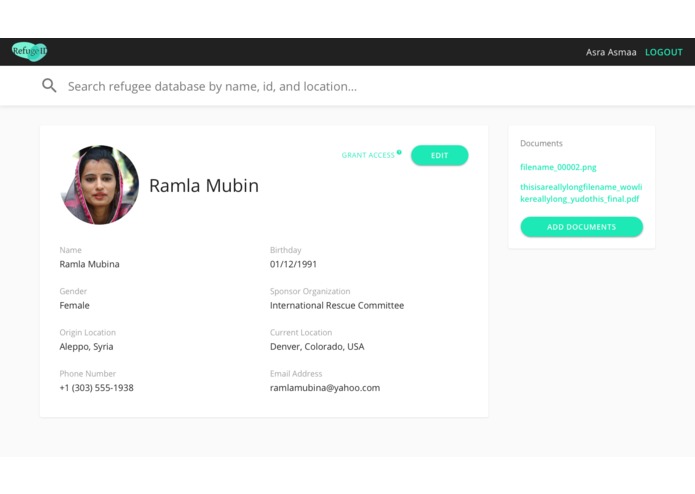Select the birthday value 01/12/1991

pos(293,264)
